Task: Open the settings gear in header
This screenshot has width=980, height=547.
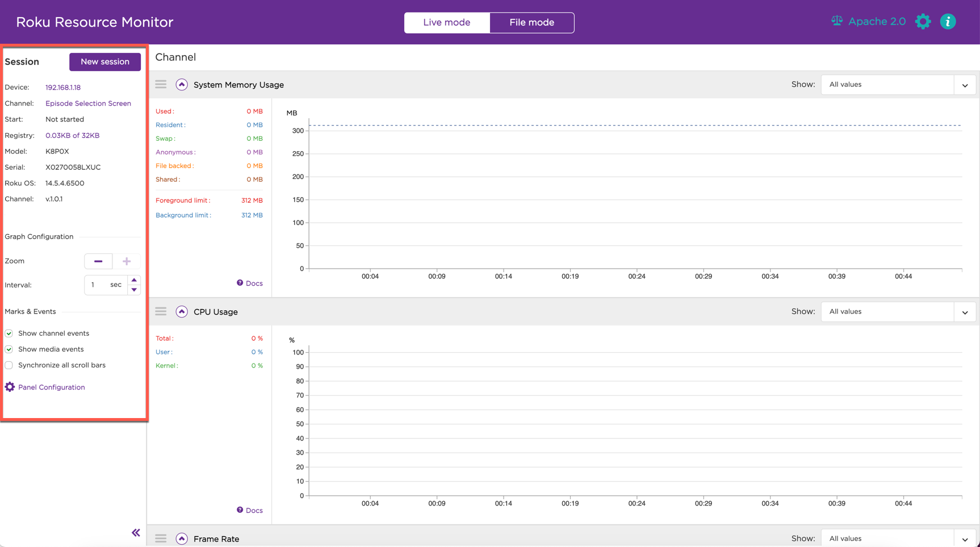Action: [x=923, y=22]
